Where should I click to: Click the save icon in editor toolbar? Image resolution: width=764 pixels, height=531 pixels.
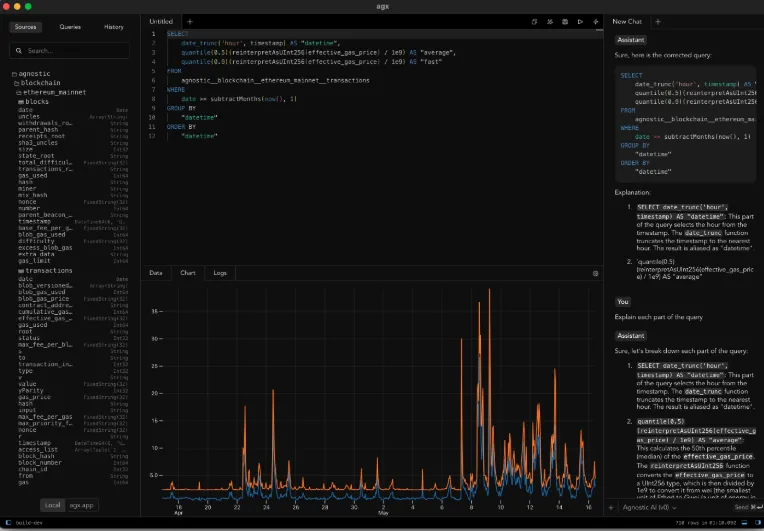point(565,21)
